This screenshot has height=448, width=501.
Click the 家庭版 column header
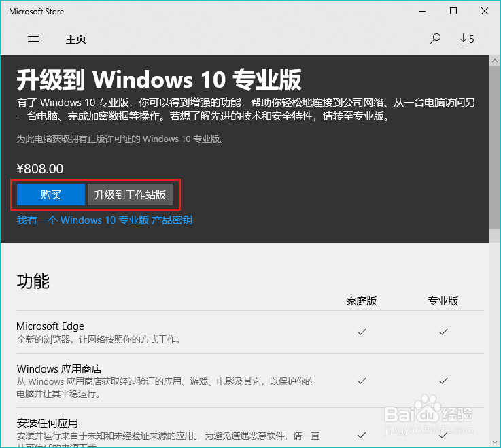point(362,301)
